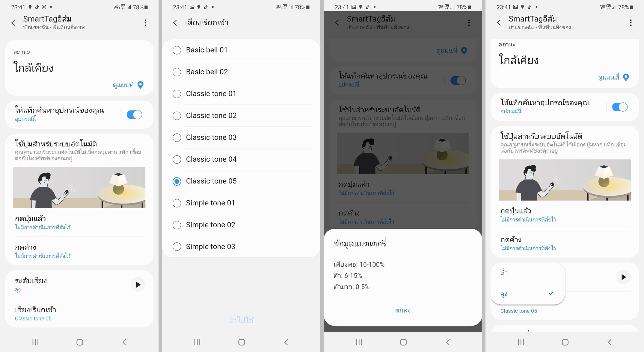The image size is (644, 352).
Task: Tap the back arrow on the ringtone list screen
Action: coord(175,23)
